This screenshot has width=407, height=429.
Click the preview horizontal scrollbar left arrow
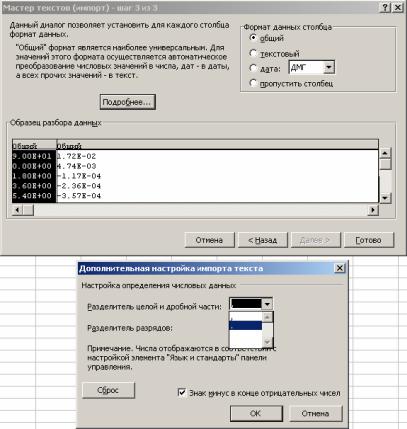coord(17,210)
